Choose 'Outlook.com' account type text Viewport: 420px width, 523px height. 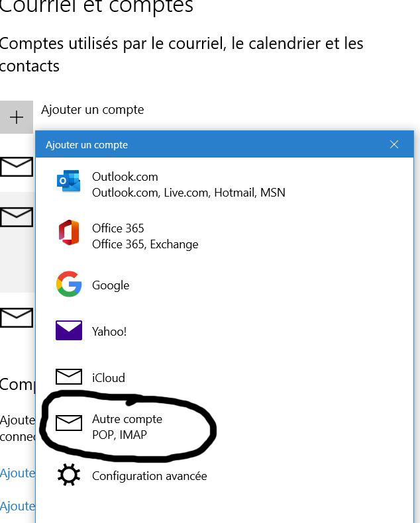(x=125, y=177)
